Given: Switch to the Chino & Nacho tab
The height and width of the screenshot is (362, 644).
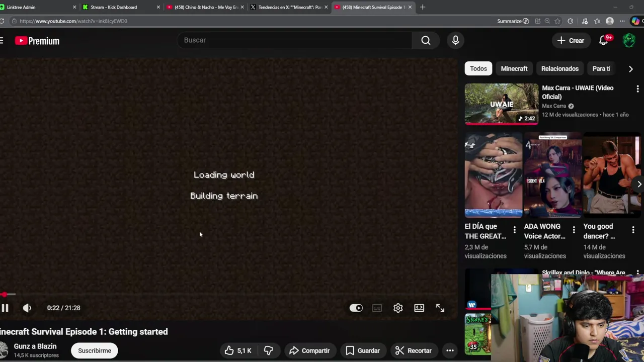Looking at the screenshot, I should point(204,7).
